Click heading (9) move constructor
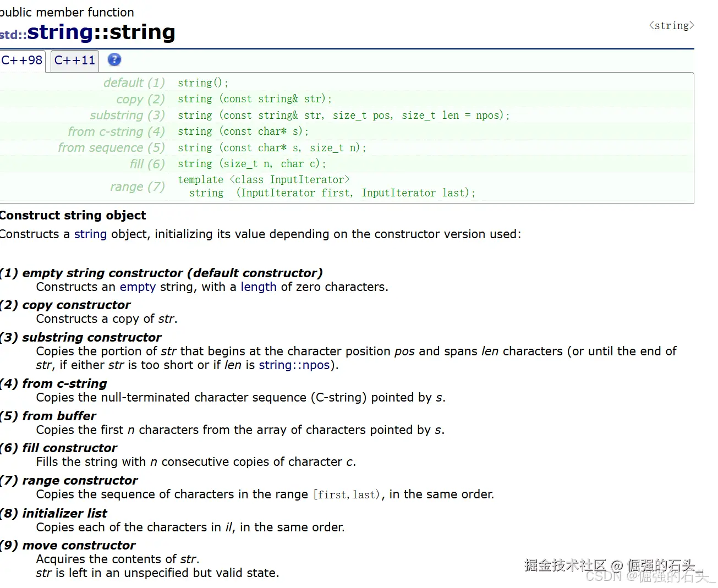This screenshot has width=718, height=588. [x=68, y=546]
